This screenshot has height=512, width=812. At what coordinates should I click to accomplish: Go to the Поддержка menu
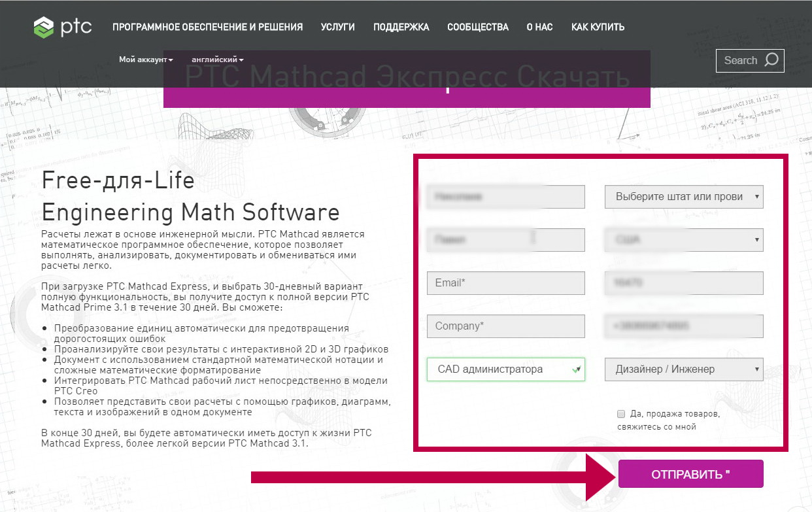tap(401, 27)
